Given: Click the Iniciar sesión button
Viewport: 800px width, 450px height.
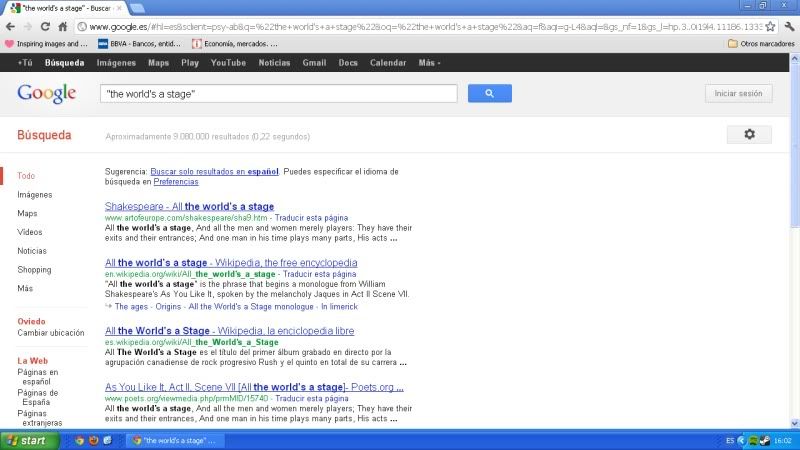Looking at the screenshot, I should 738,93.
